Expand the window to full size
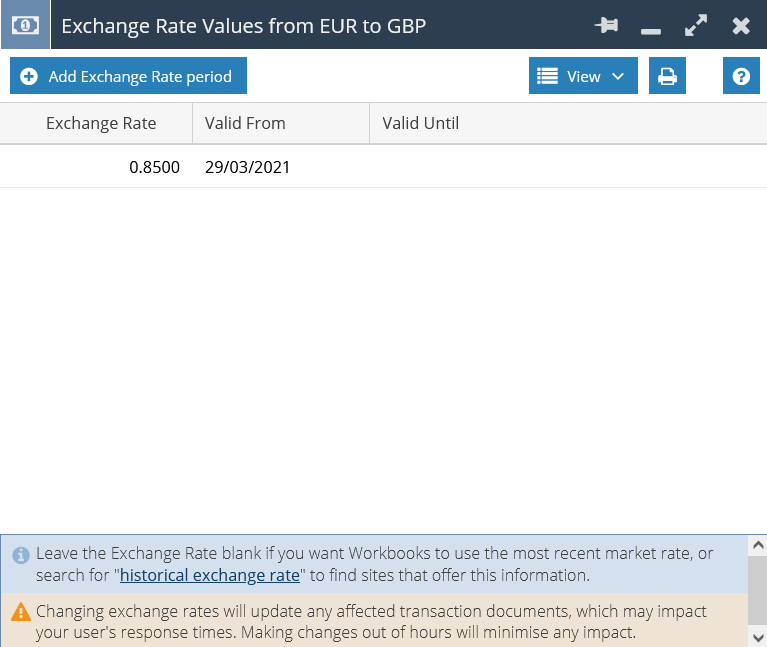 (696, 25)
